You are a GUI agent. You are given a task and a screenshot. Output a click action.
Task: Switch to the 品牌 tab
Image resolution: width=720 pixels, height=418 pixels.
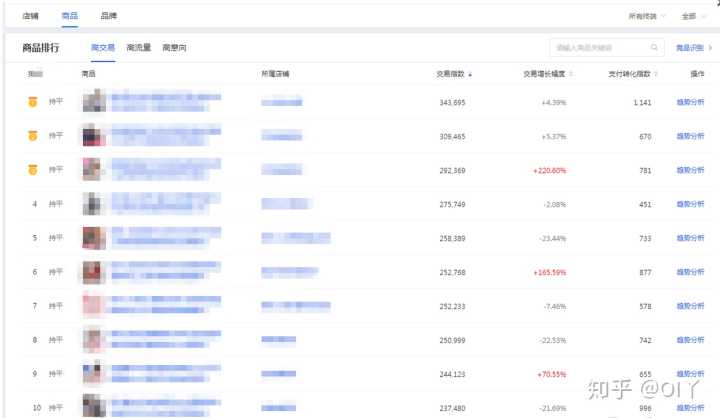click(108, 16)
